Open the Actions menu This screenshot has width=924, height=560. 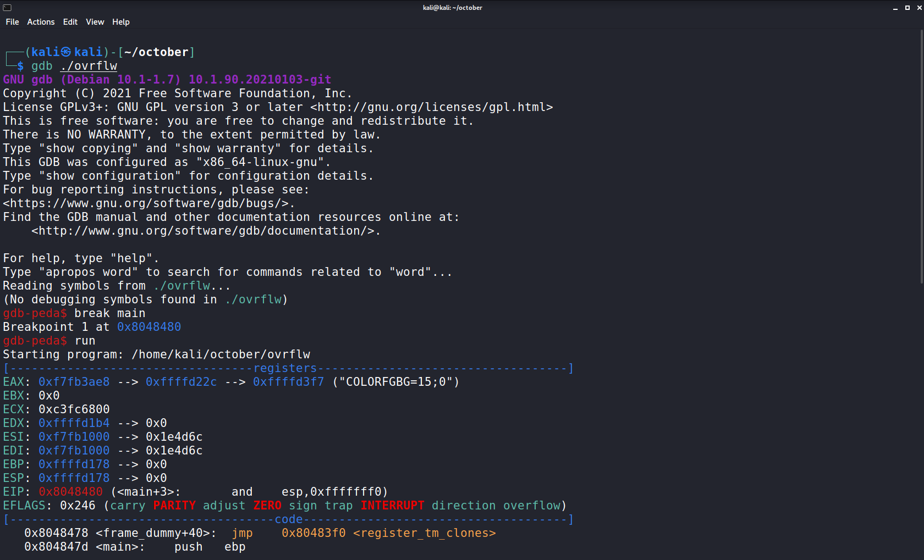point(41,22)
